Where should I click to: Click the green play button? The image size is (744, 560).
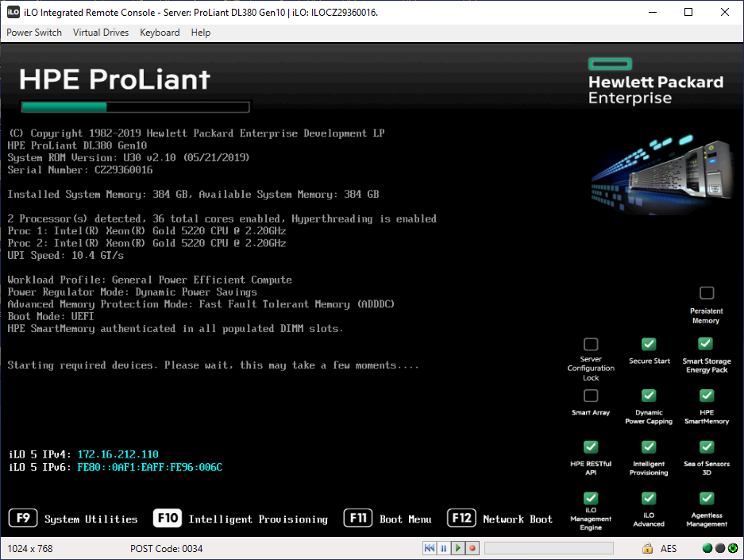pyautogui.click(x=458, y=548)
